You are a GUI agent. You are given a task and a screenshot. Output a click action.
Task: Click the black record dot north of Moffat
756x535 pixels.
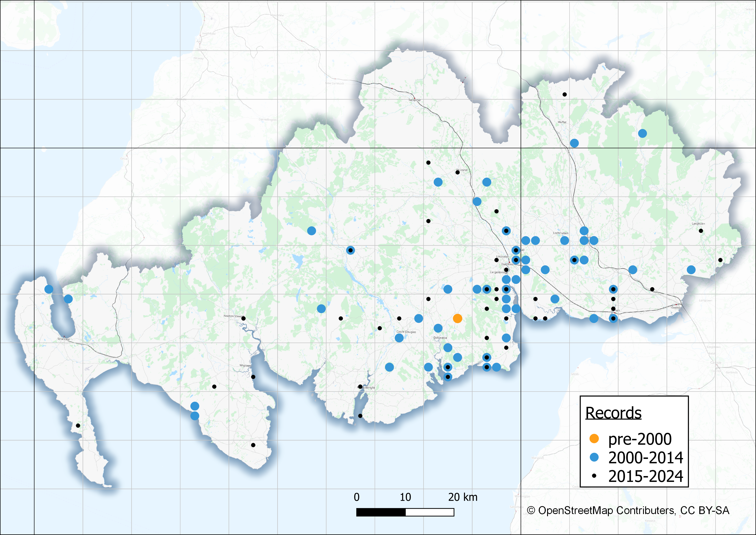click(x=564, y=94)
